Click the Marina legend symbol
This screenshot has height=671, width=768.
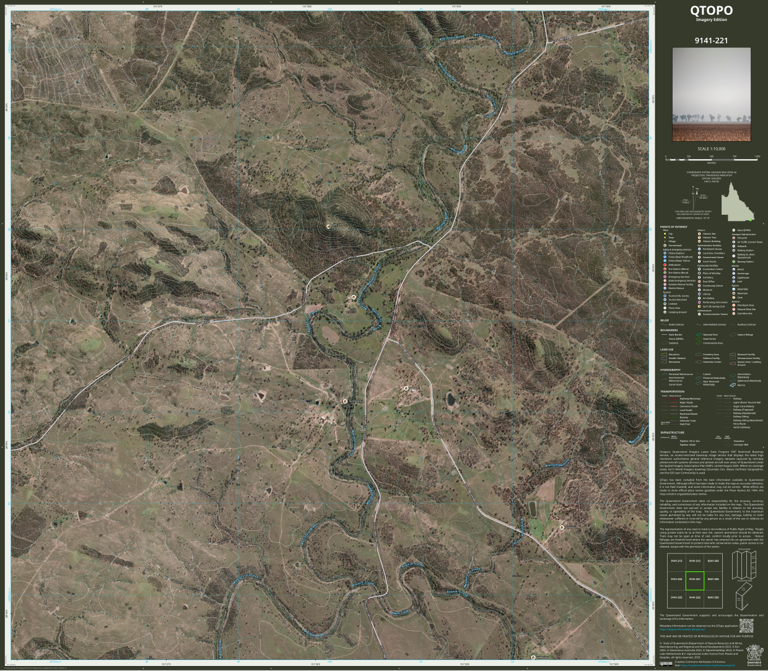coord(733,385)
